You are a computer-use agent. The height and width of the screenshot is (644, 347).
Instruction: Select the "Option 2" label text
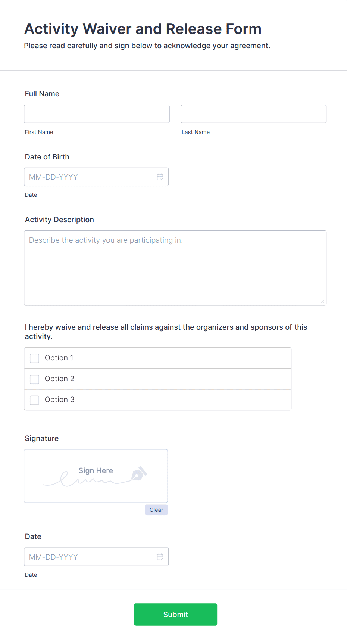tap(59, 379)
